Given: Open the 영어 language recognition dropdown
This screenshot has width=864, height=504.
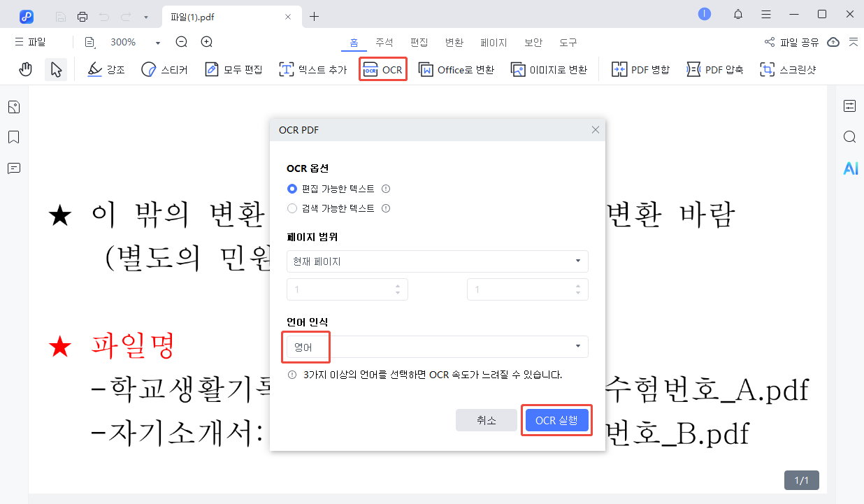Looking at the screenshot, I should click(x=438, y=347).
